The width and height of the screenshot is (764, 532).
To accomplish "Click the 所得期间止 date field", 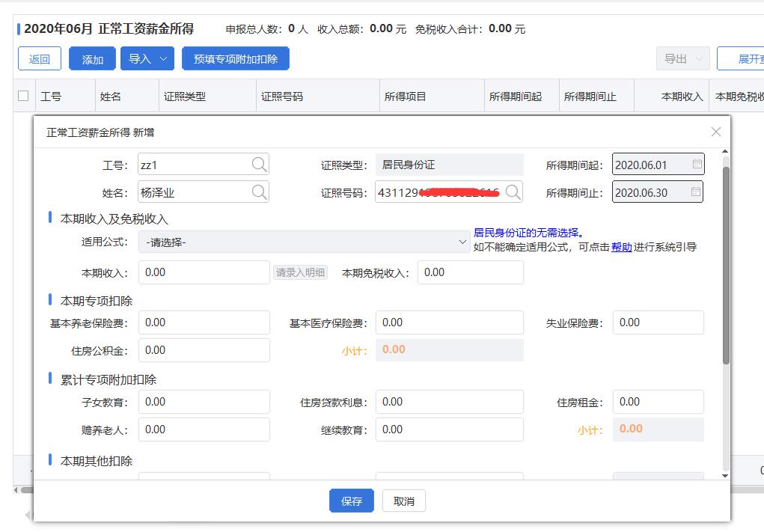I will tap(657, 192).
